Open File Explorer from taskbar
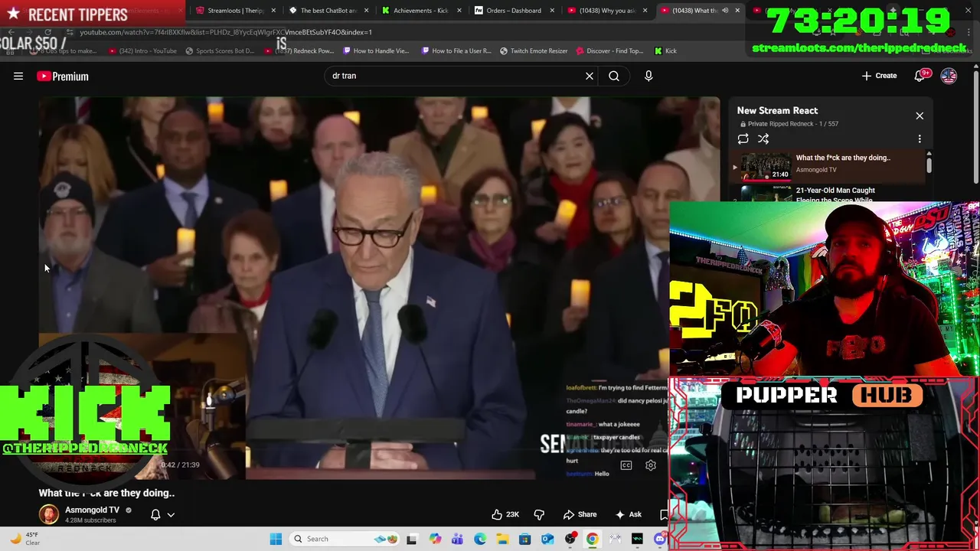 (502, 539)
